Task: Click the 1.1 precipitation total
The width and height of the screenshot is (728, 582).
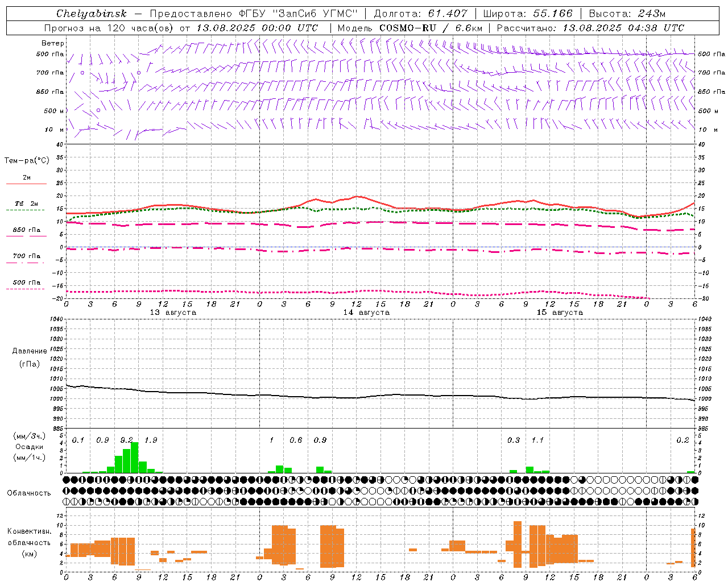Action: pyautogui.click(x=537, y=440)
